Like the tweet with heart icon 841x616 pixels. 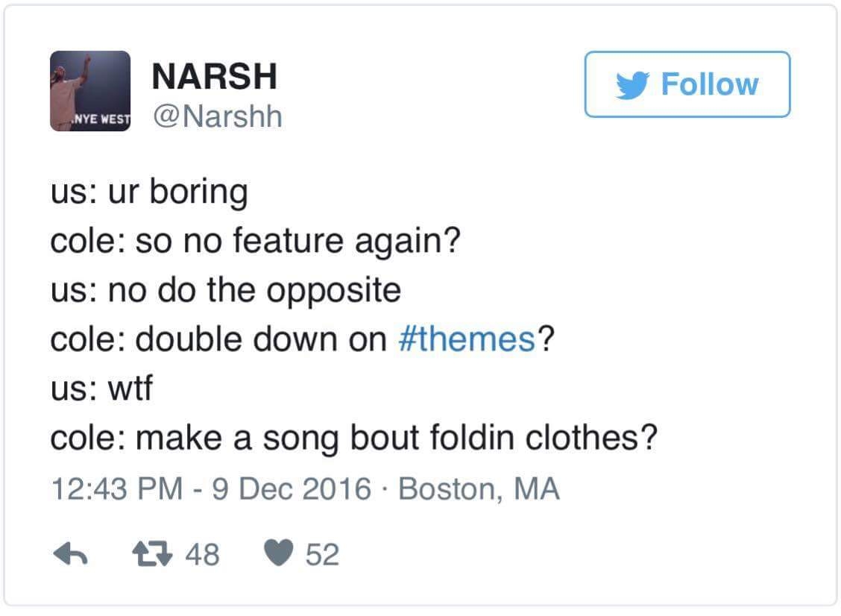pos(279,553)
